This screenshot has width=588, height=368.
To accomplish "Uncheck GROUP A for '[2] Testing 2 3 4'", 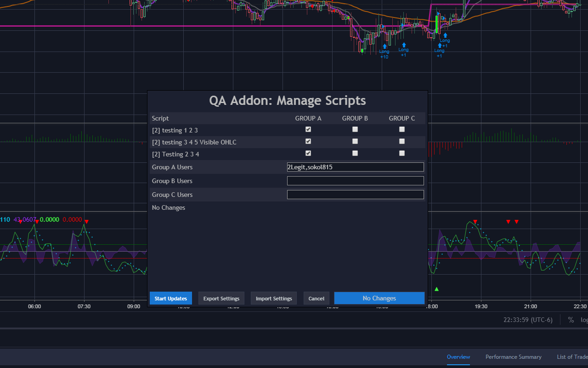I will click(x=308, y=153).
